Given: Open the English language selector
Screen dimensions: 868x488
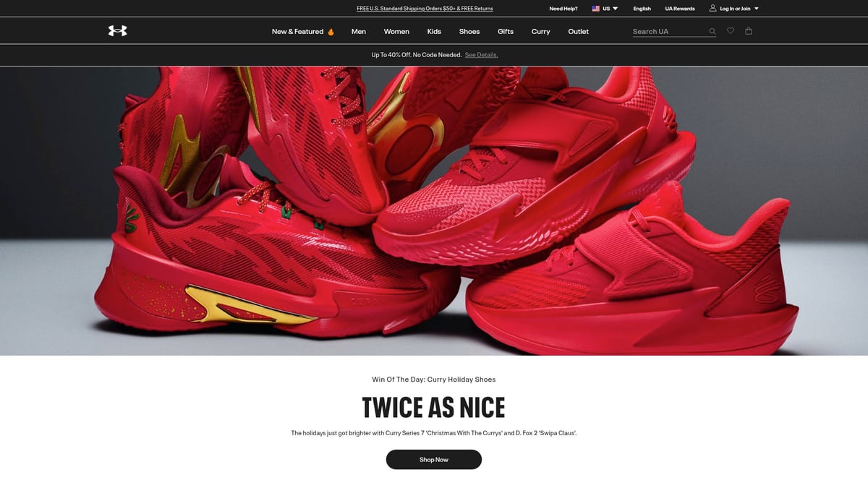Looking at the screenshot, I should pyautogui.click(x=642, y=9).
